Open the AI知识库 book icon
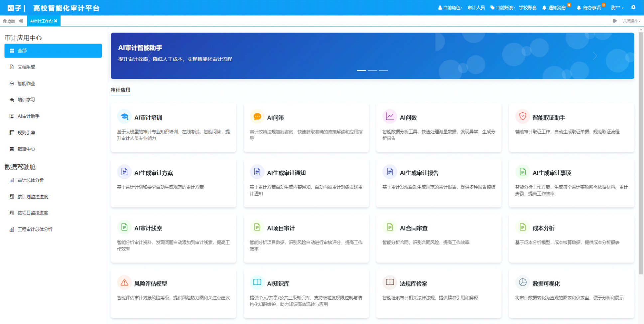Image resolution: width=644 pixels, height=324 pixels. pos(257,282)
